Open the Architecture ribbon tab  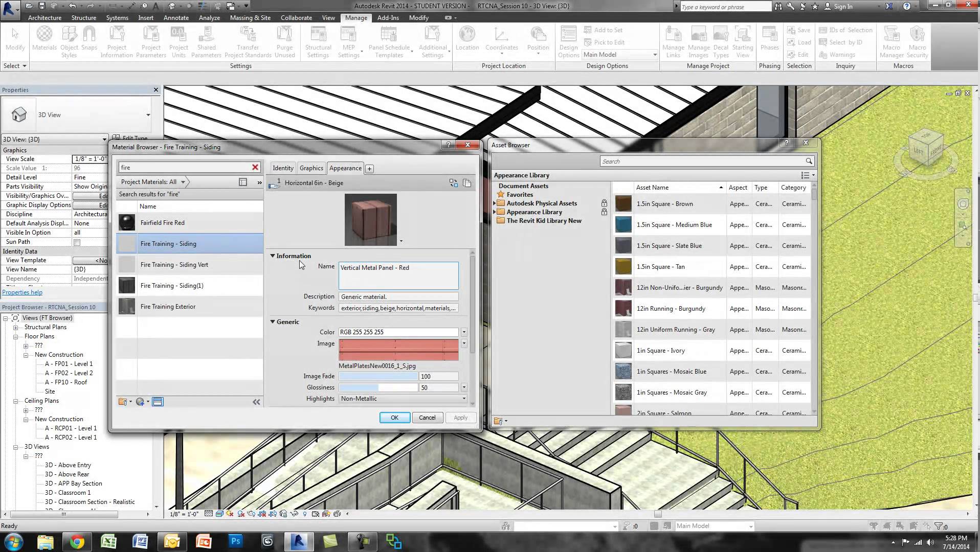(44, 18)
